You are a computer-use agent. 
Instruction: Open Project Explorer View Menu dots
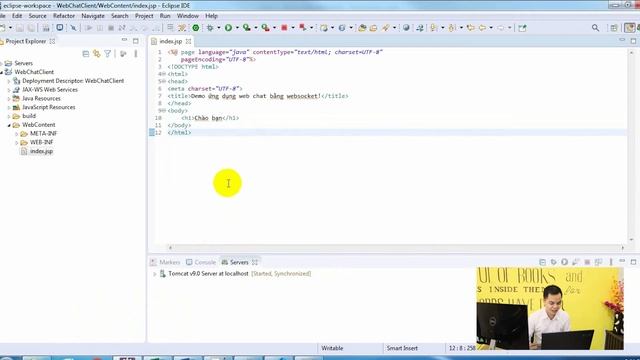[136, 54]
